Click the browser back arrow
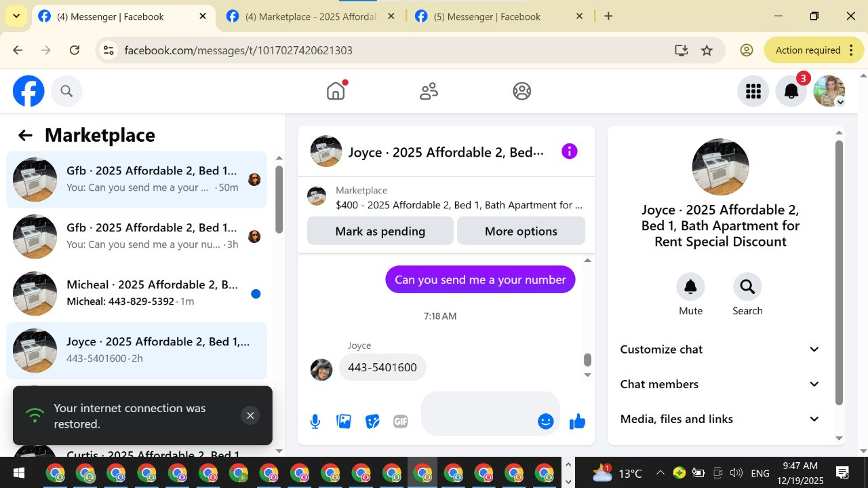The image size is (868, 488). [x=18, y=50]
